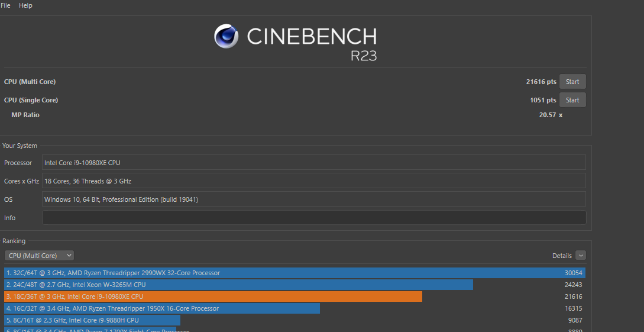The image size is (644, 332).
Task: Open the File menu
Action: point(5,5)
